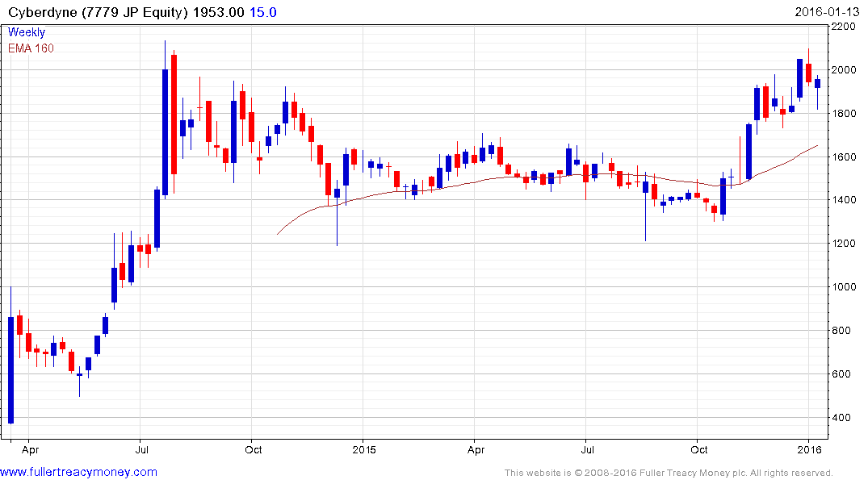
Task: Click the first tall blue candlestick at chart start
Action: (11, 370)
